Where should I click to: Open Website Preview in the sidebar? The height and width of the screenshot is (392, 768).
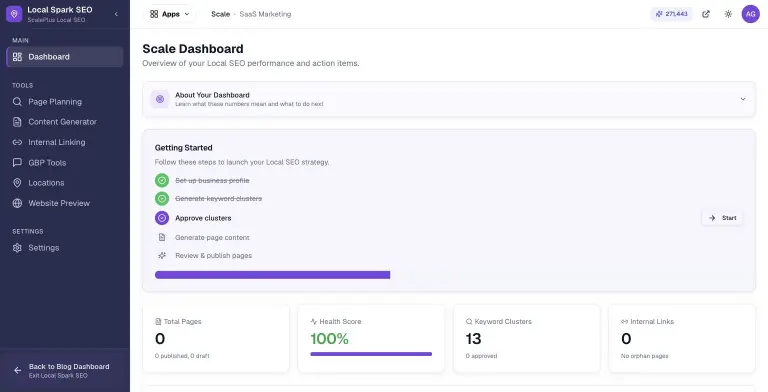[65, 203]
